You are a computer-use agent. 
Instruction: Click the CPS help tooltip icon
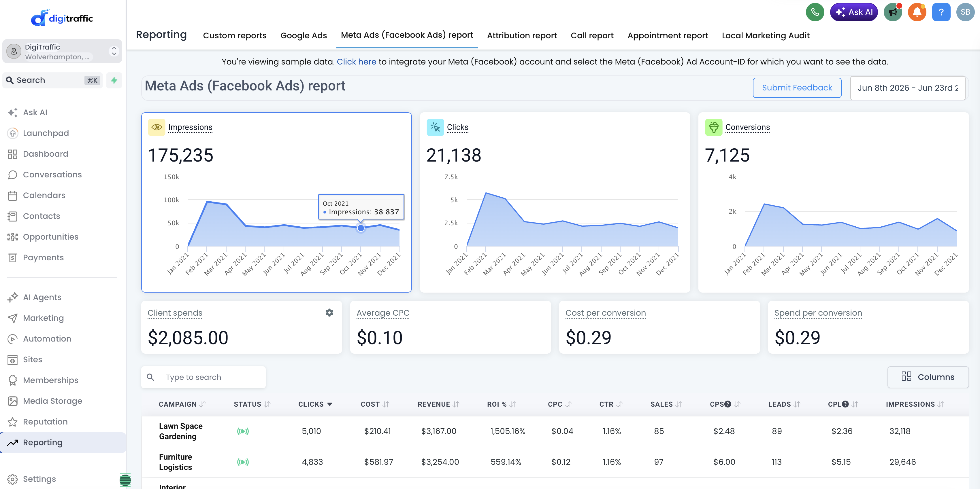click(x=728, y=404)
